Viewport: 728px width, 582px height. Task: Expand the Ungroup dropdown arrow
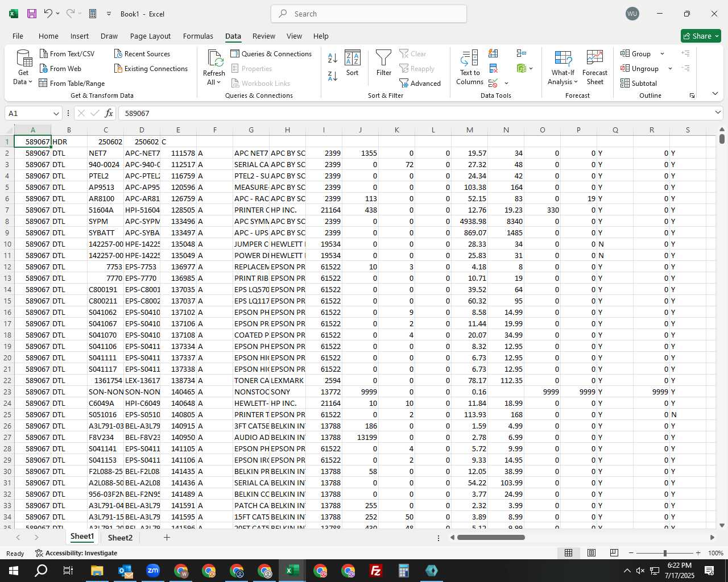click(670, 68)
